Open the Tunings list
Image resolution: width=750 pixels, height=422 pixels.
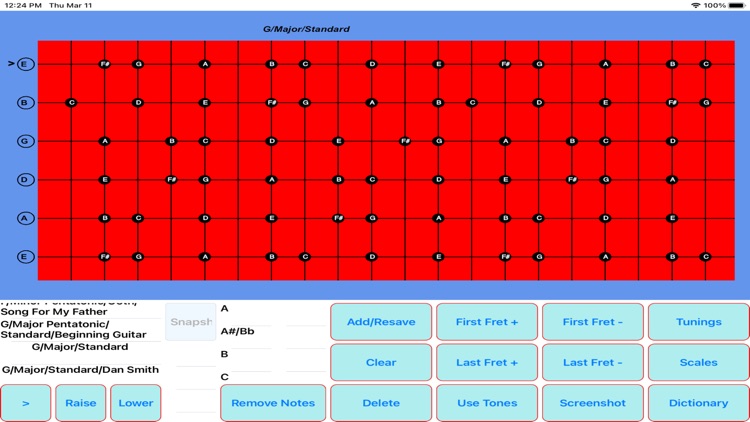[x=699, y=322]
